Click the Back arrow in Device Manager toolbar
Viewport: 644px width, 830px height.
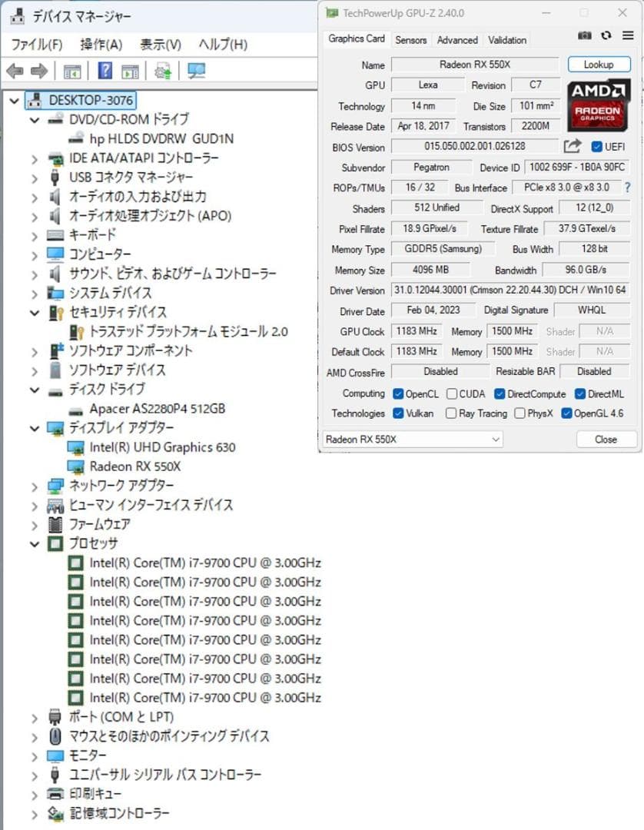[15, 71]
